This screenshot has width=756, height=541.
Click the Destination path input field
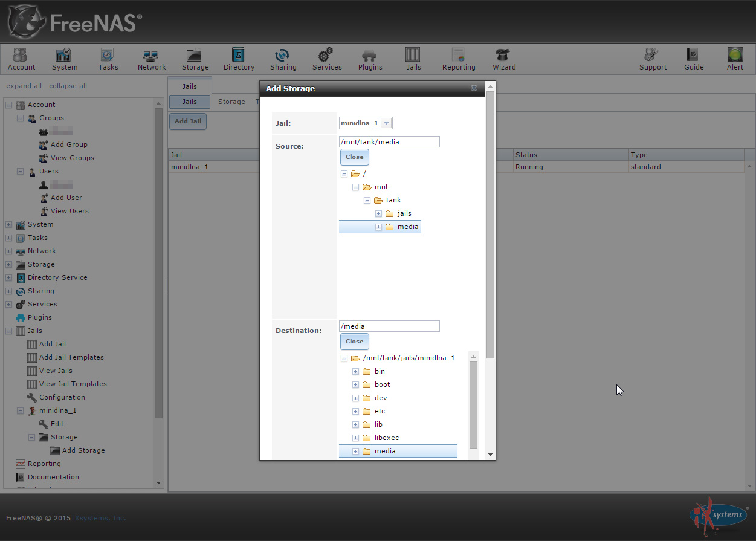pos(389,326)
